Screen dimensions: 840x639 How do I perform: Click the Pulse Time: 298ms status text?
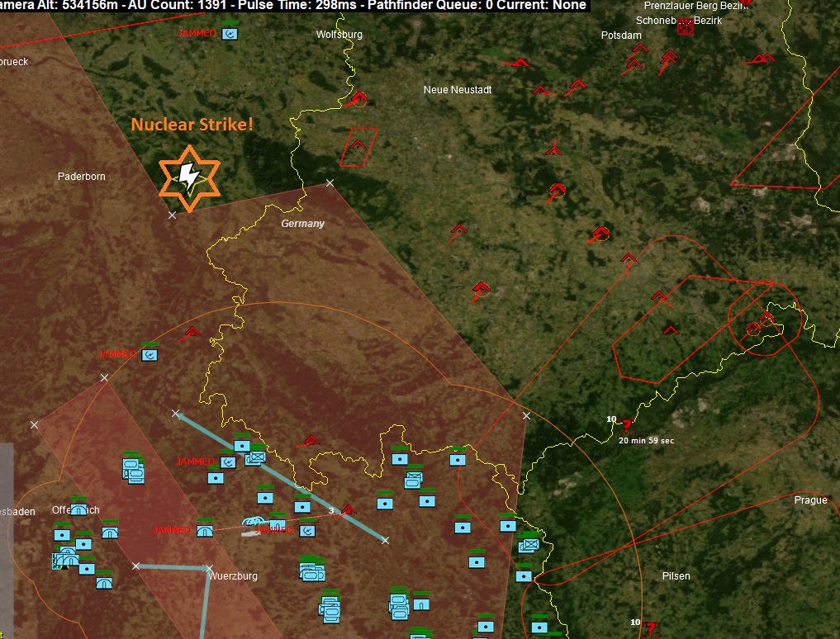298,5
